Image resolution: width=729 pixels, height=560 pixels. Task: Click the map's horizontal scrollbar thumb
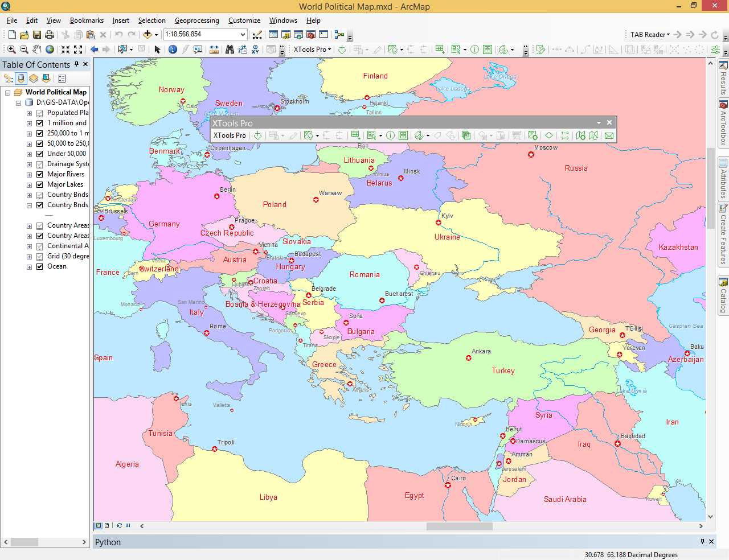(459, 526)
